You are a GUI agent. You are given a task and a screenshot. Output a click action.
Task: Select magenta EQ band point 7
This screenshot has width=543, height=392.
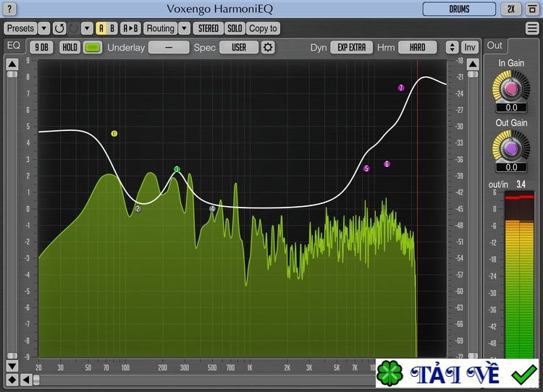pyautogui.click(x=401, y=88)
